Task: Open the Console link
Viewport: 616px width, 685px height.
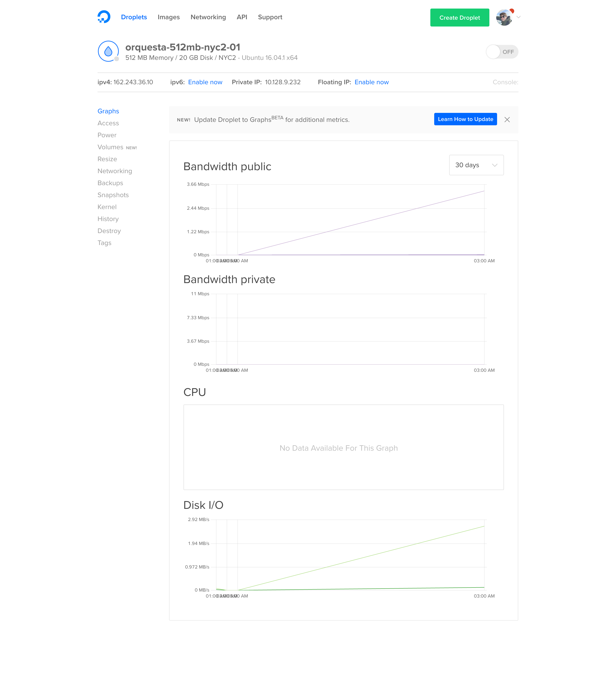Action: tap(505, 82)
